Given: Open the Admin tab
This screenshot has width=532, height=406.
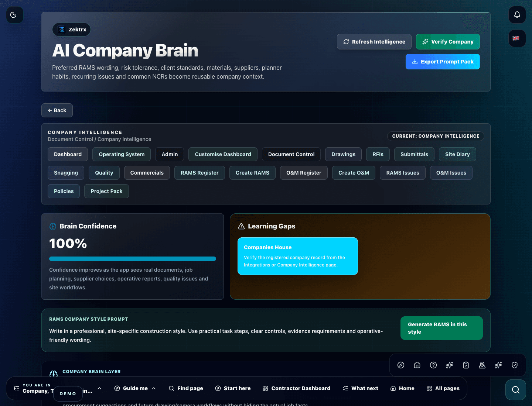Looking at the screenshot, I should [170, 154].
